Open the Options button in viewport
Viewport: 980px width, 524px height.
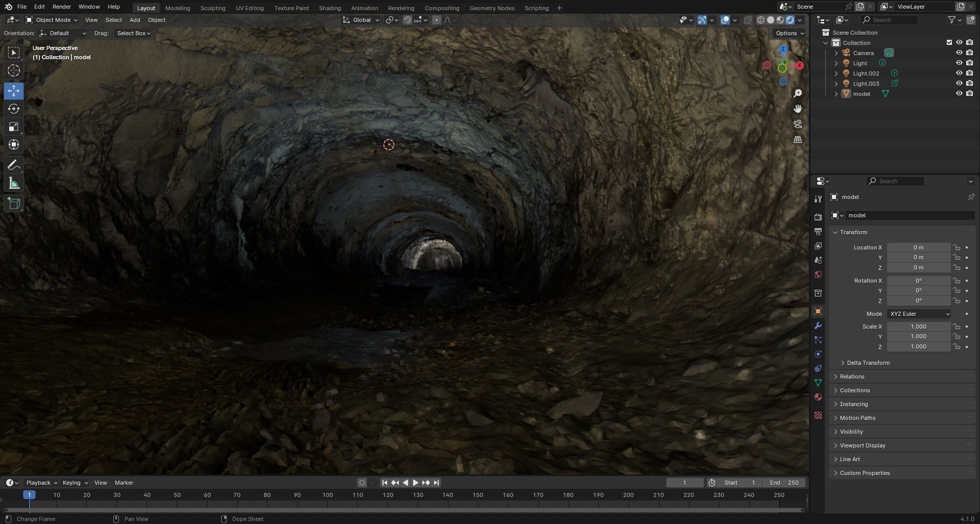[x=790, y=33]
